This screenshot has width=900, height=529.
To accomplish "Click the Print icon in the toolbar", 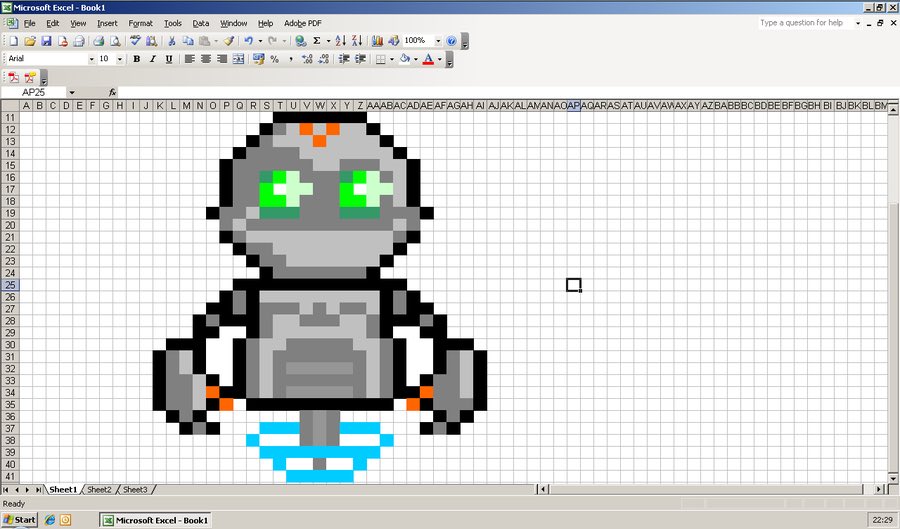I will (x=99, y=41).
